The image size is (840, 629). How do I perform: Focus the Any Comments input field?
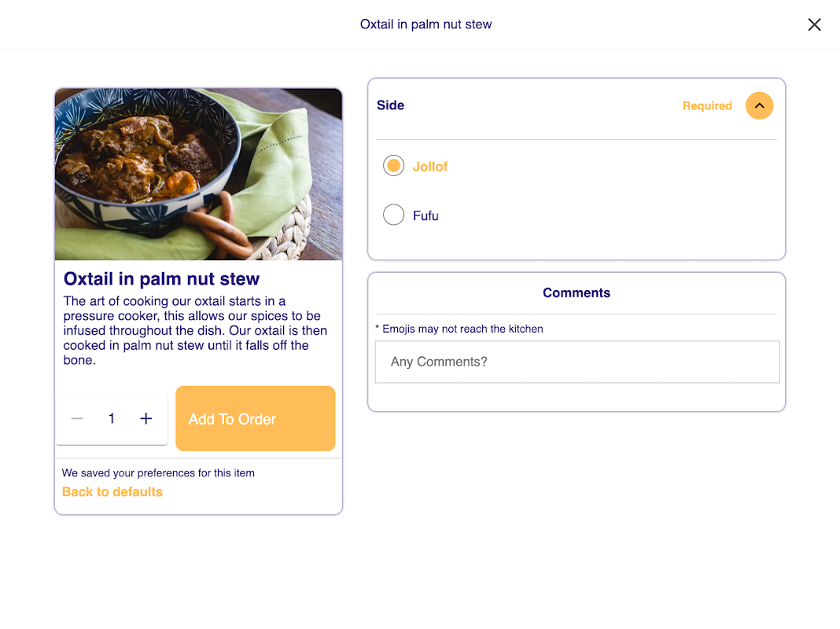[577, 362]
